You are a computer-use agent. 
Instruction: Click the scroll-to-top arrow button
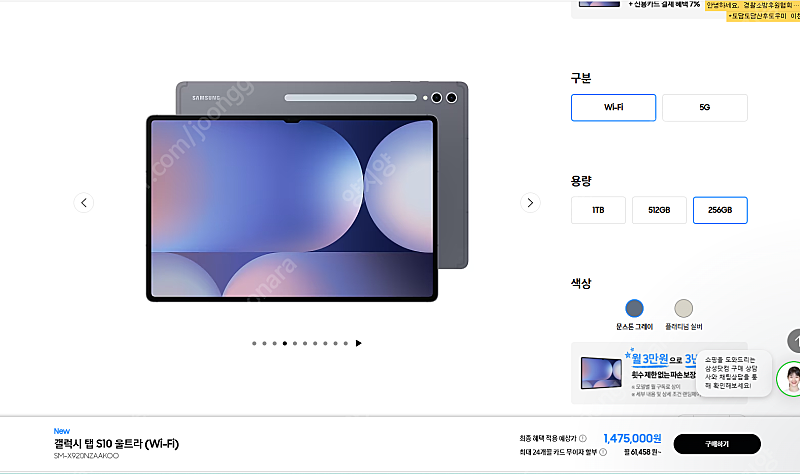[794, 341]
